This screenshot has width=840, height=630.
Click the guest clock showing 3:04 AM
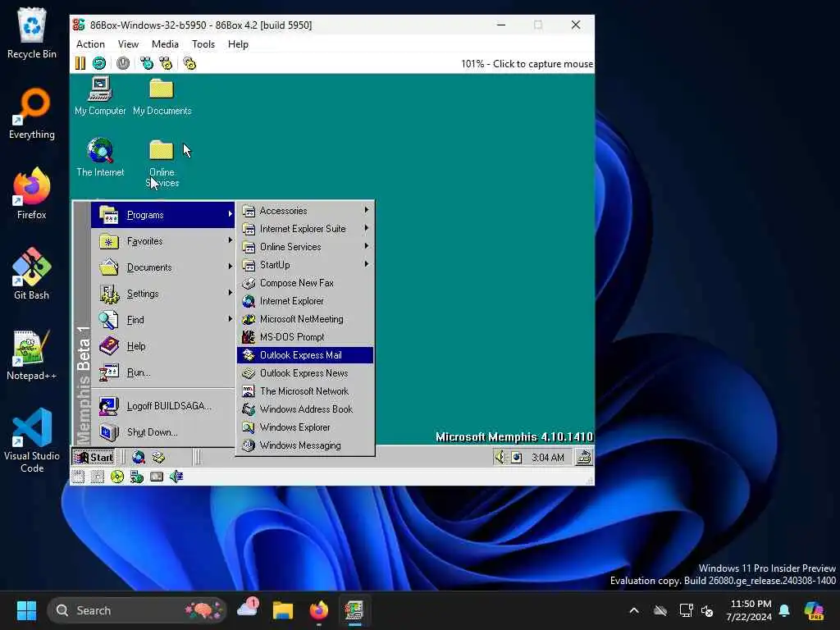tap(547, 458)
